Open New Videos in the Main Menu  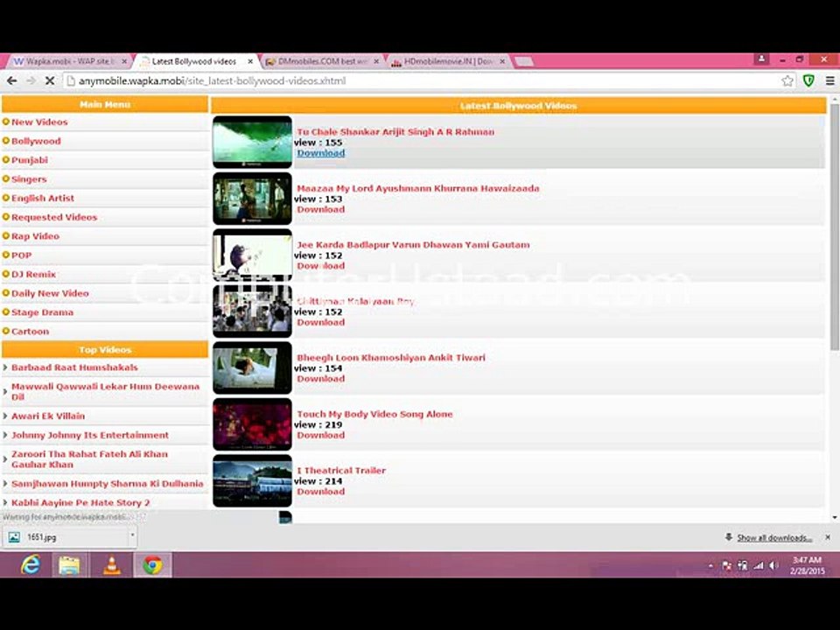point(39,122)
